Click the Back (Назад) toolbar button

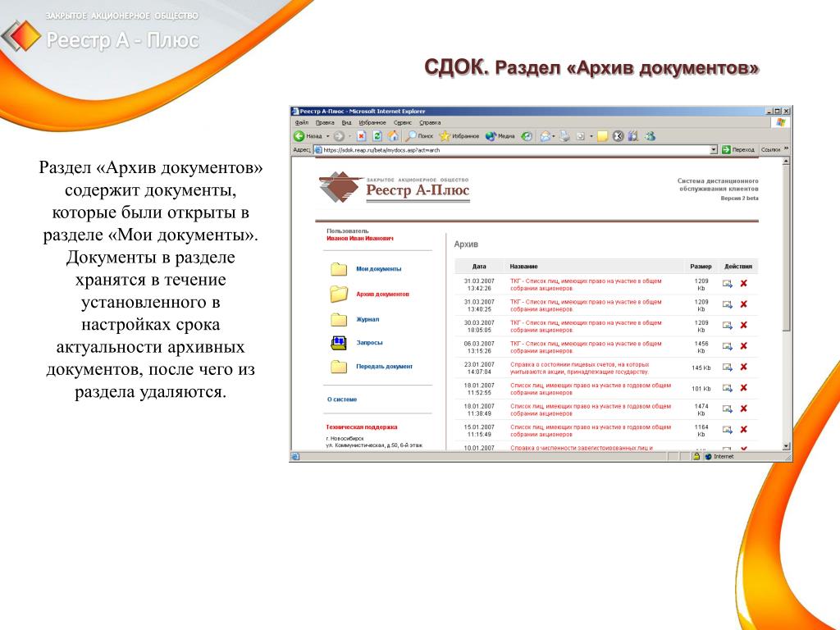[x=308, y=136]
